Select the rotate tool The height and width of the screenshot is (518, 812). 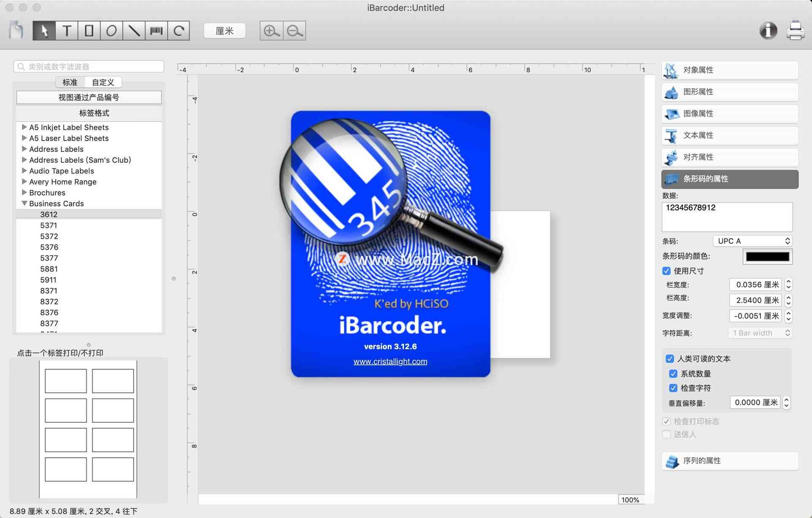coord(178,30)
